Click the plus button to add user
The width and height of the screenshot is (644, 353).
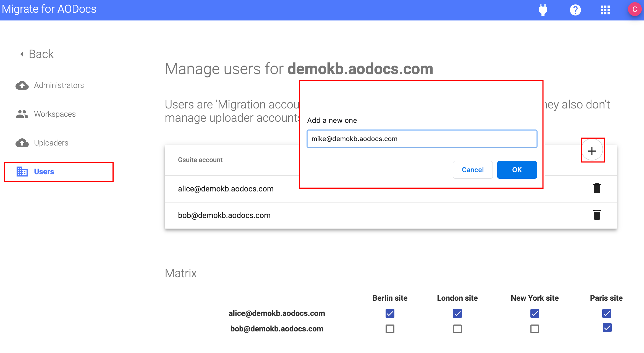coord(592,151)
